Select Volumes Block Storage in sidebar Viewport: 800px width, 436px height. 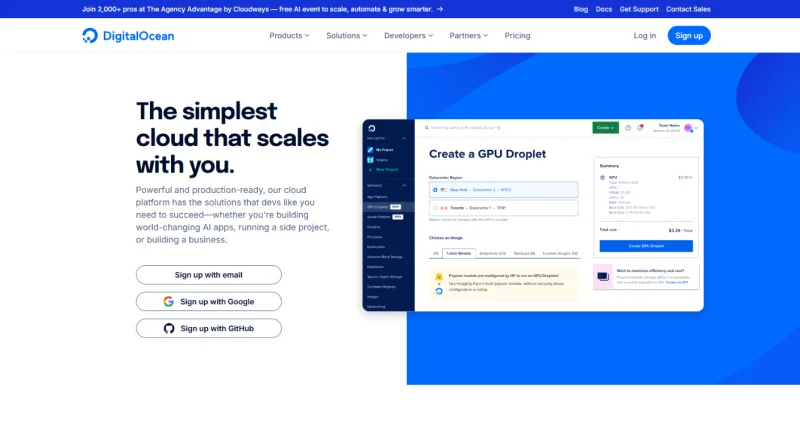(x=385, y=257)
